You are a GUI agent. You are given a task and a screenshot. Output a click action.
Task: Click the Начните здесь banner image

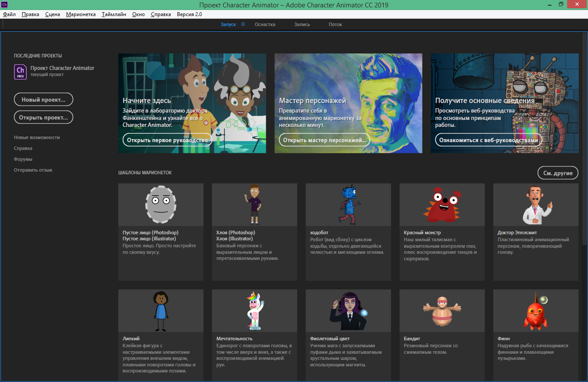(x=192, y=103)
